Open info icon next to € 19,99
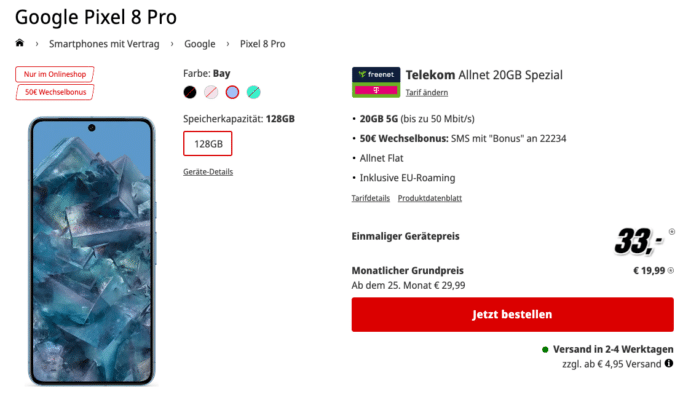 671,271
